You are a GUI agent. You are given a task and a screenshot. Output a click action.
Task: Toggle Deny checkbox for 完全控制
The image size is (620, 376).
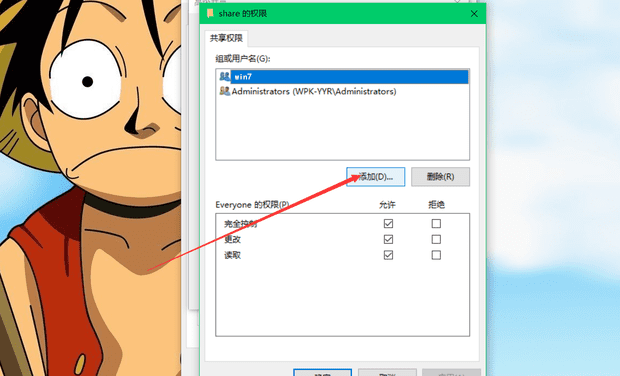click(436, 223)
